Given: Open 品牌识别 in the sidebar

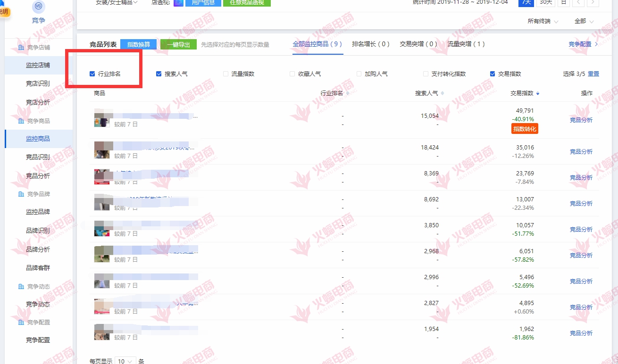Looking at the screenshot, I should click(x=38, y=231).
